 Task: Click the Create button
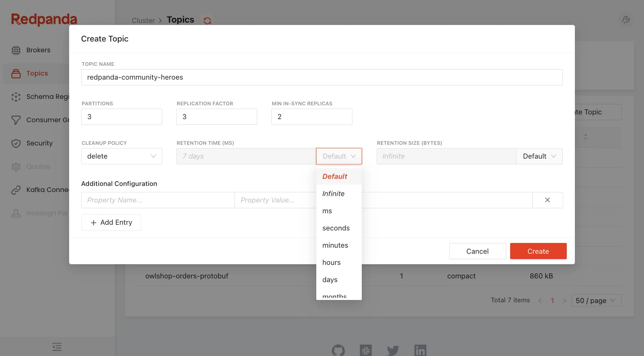point(538,251)
